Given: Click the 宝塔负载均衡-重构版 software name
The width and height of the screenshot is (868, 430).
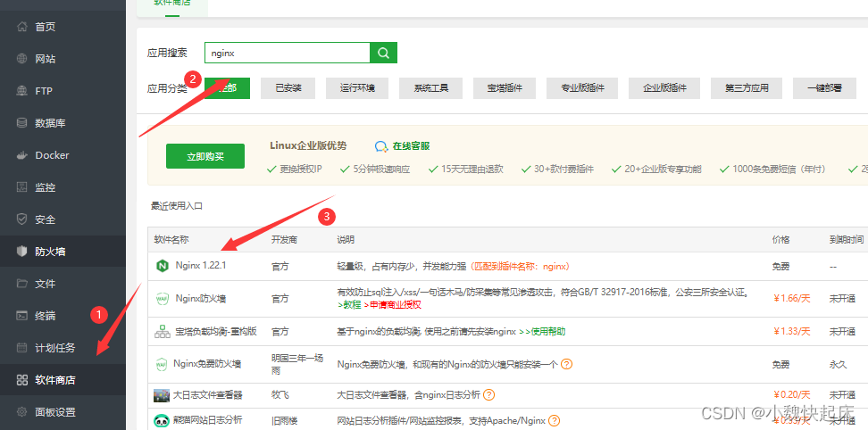Looking at the screenshot, I should 216,332.
